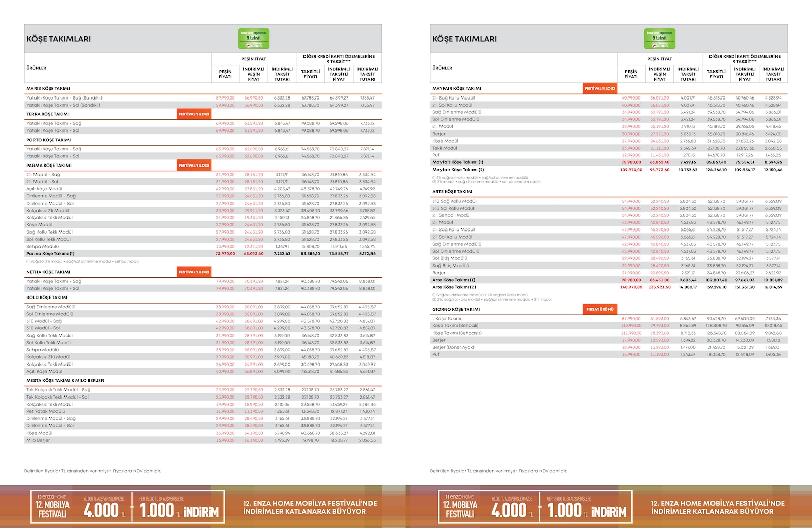812x528 pixels.
Task: Click the İNDİRİMLER KATLANARAK BÜYÜYOR slogan in left banner
Action: [x=304, y=512]
